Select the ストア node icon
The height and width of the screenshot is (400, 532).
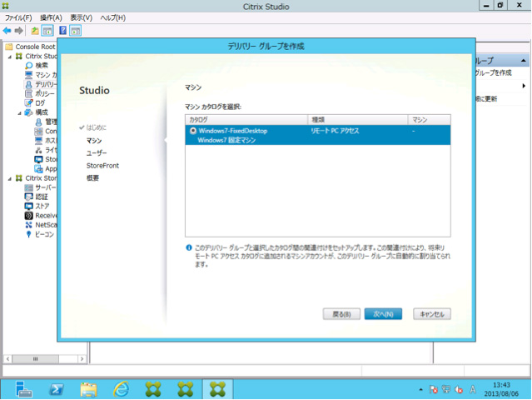(x=29, y=206)
